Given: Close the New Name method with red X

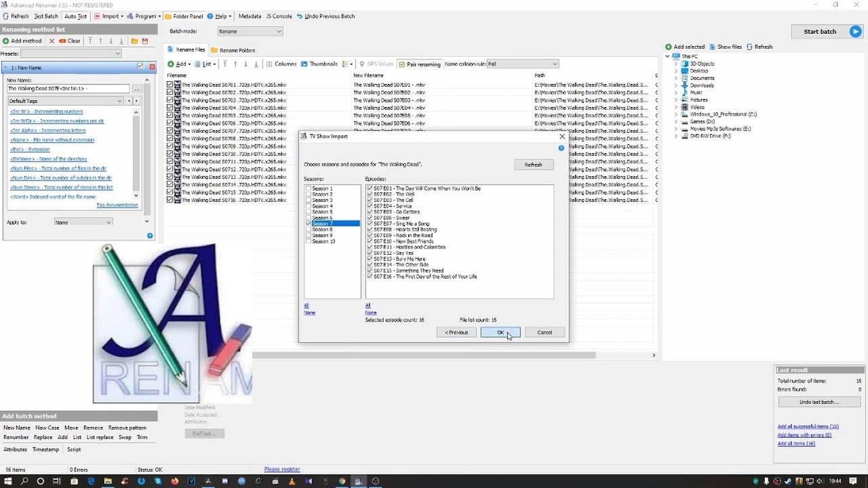Looking at the screenshot, I should [152, 66].
